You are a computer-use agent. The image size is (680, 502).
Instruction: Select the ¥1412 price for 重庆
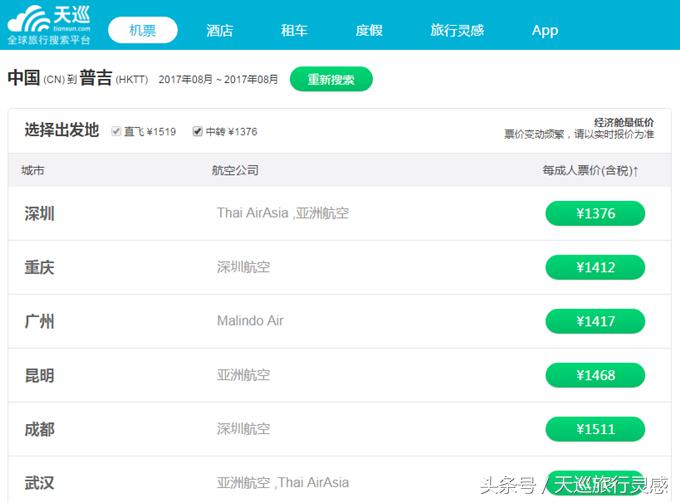(595, 267)
